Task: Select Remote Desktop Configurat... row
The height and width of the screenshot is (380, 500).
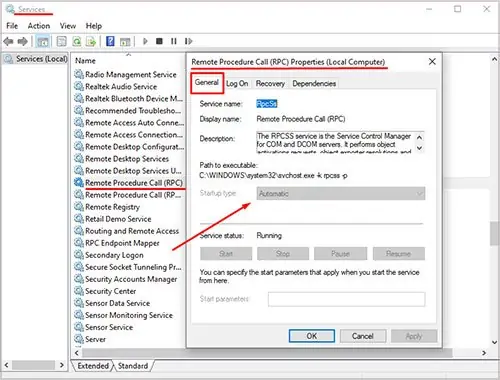Action: [129, 146]
